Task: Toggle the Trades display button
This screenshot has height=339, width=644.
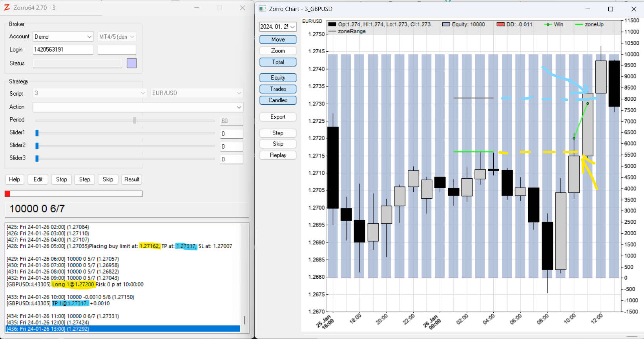Action: click(x=278, y=89)
